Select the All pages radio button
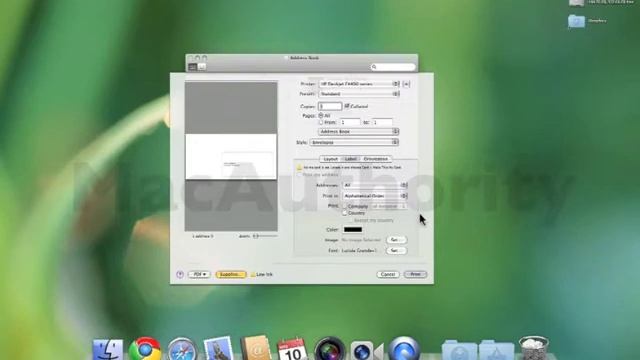 [321, 116]
